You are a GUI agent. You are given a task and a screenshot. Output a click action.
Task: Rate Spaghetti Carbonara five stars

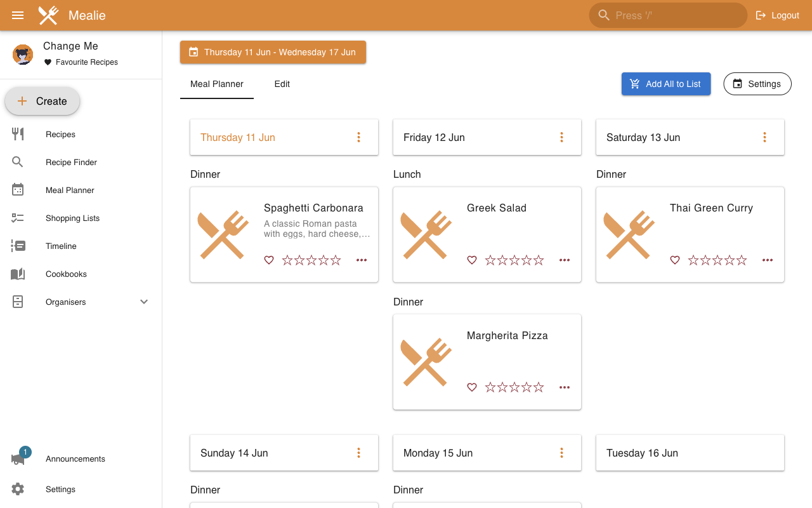click(x=336, y=260)
